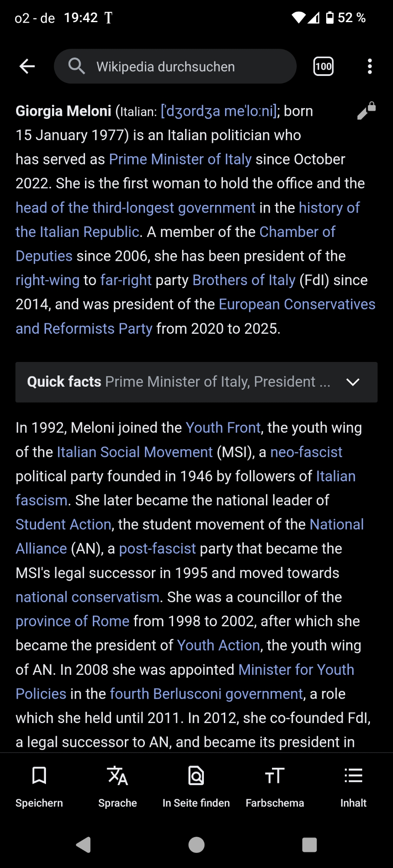
Task: Tap the edit pencil lock icon
Action: click(366, 111)
